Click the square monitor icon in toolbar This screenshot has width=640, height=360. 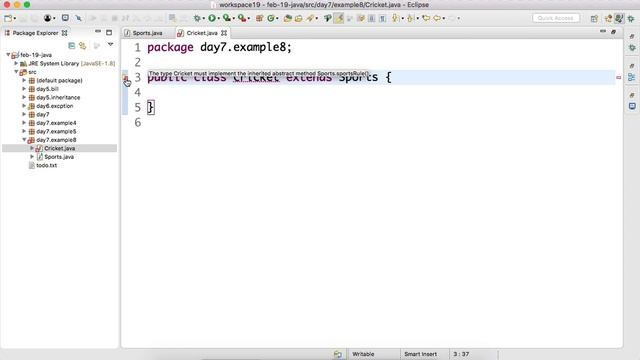(65, 18)
